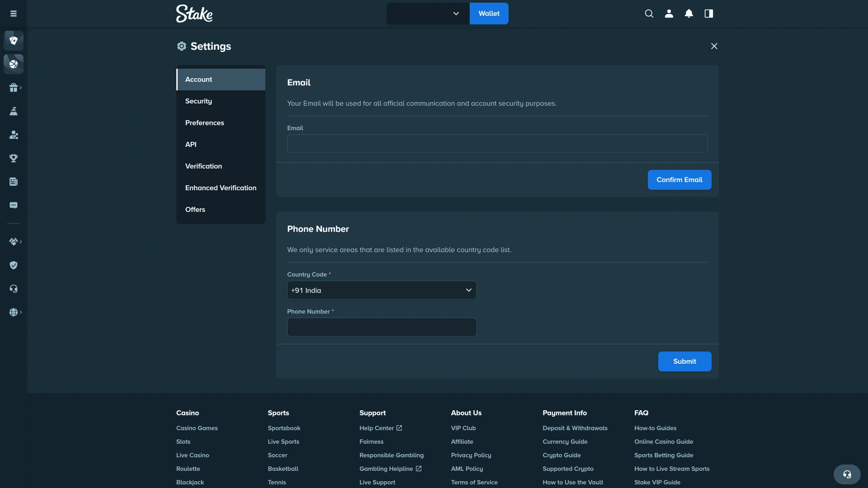Open the Responsible Gambling shield icon

14,265
